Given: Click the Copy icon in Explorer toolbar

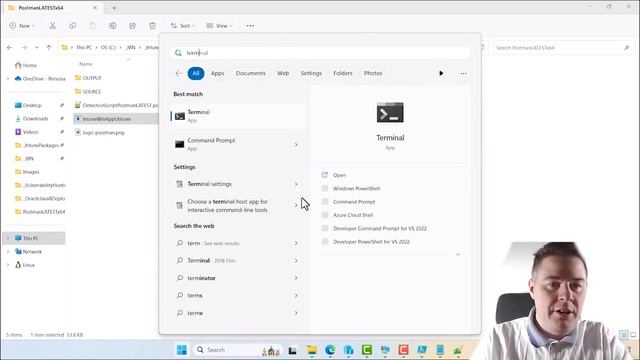Looking at the screenshot, I should [73, 26].
